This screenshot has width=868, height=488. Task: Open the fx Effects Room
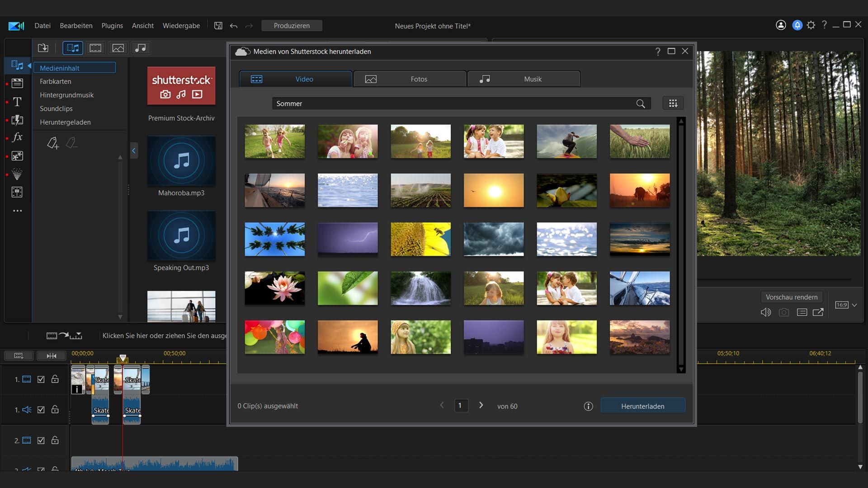17,137
